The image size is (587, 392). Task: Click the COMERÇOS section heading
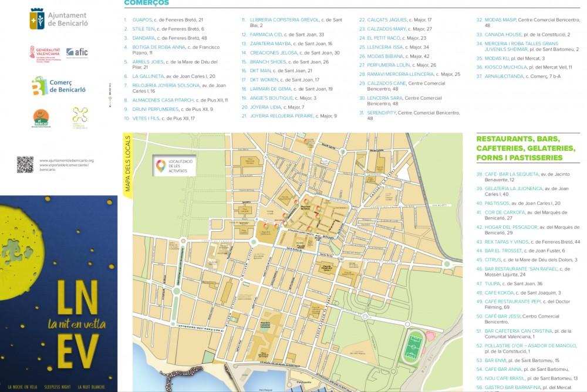tap(147, 3)
